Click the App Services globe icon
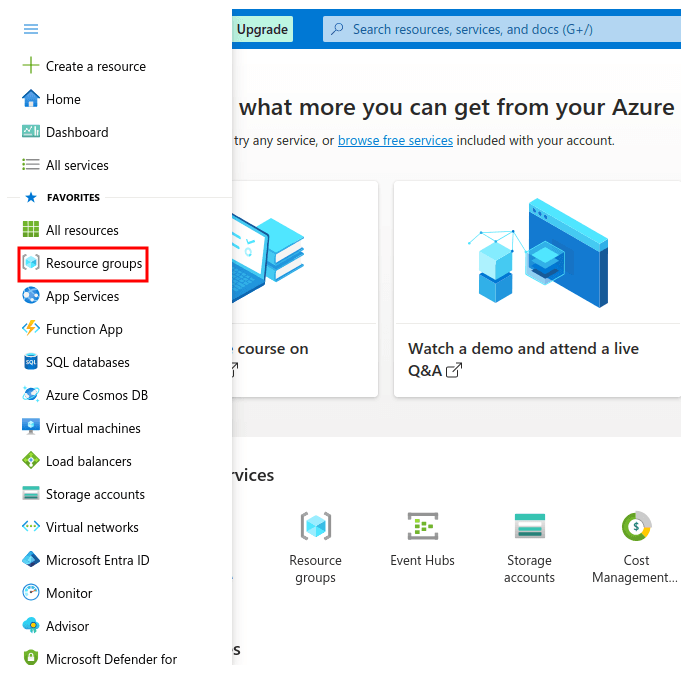Image resolution: width=694 pixels, height=677 pixels. pos(31,296)
